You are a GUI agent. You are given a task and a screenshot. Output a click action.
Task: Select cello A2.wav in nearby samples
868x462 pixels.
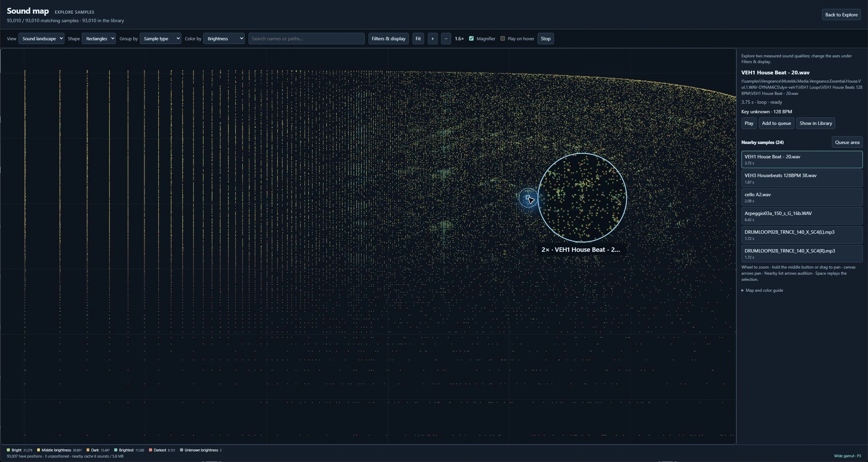tap(802, 197)
